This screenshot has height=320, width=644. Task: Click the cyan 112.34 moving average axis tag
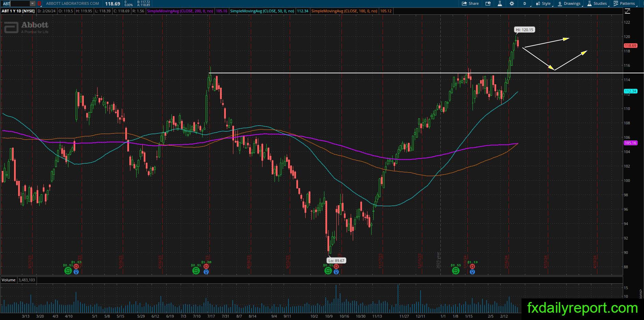point(630,91)
